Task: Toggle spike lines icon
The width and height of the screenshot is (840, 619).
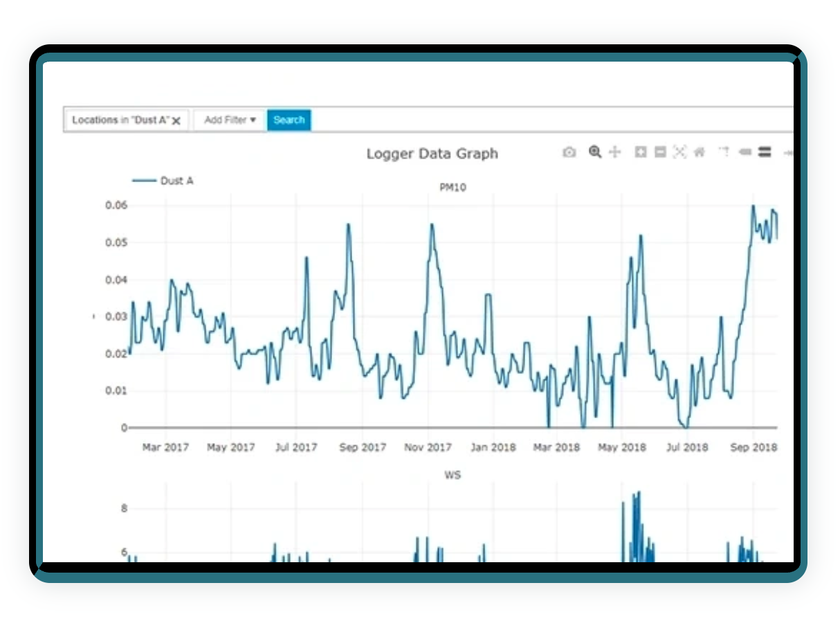Action: click(724, 152)
